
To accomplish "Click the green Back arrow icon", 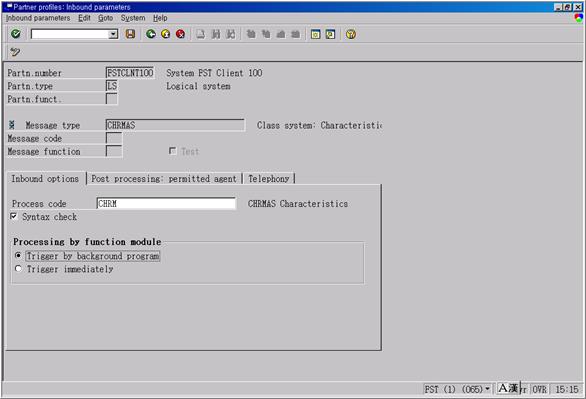I will coord(151,34).
